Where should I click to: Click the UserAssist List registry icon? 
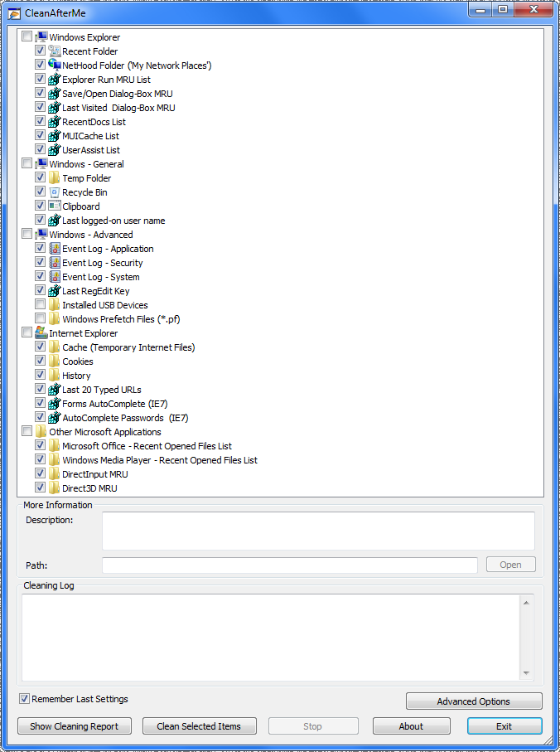(x=54, y=149)
